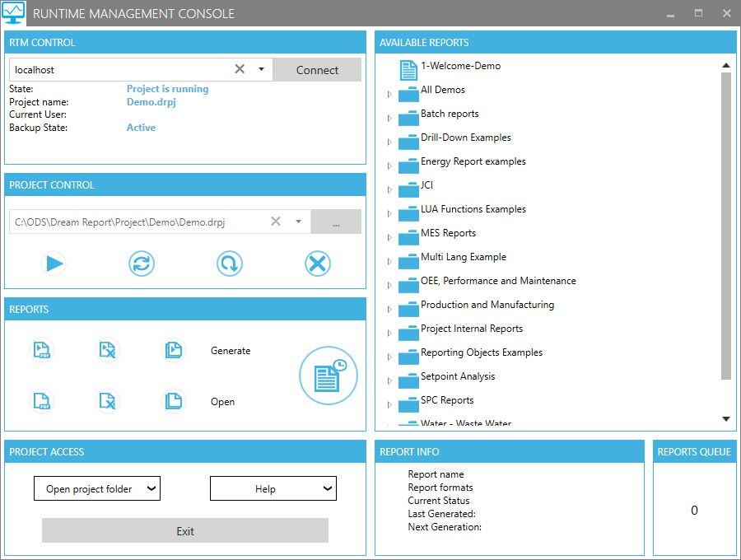This screenshot has height=560, width=741.
Task: Click the two-arrow refresh project icon
Action: (142, 264)
